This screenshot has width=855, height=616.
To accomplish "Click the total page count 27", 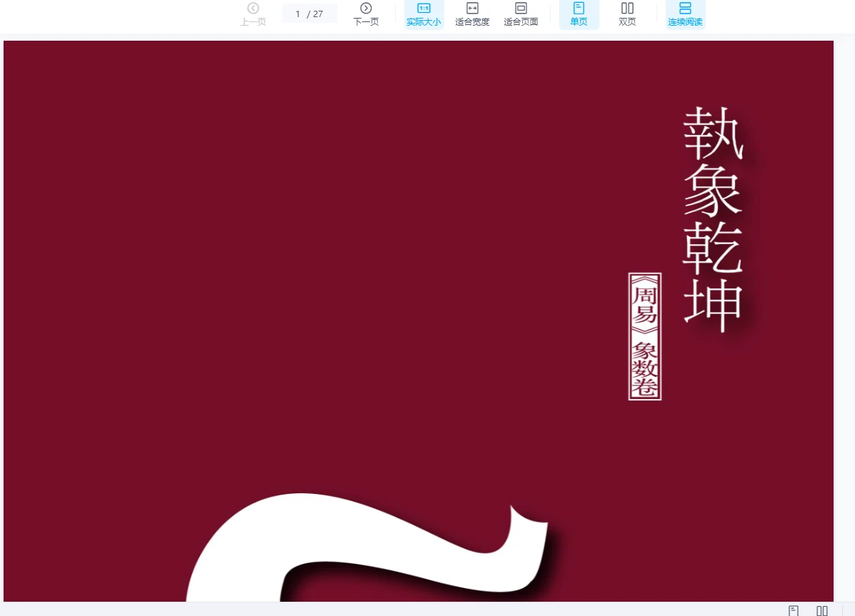I will tap(318, 14).
